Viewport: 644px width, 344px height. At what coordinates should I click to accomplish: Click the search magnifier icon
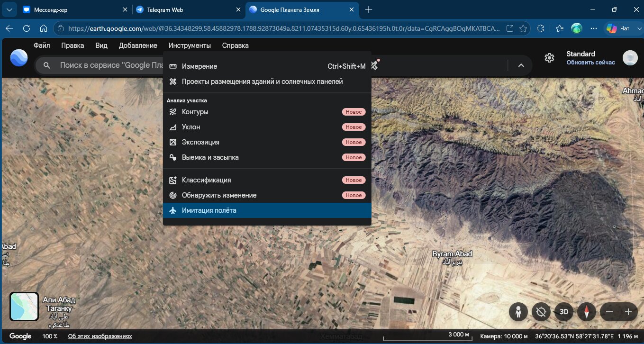pyautogui.click(x=46, y=65)
